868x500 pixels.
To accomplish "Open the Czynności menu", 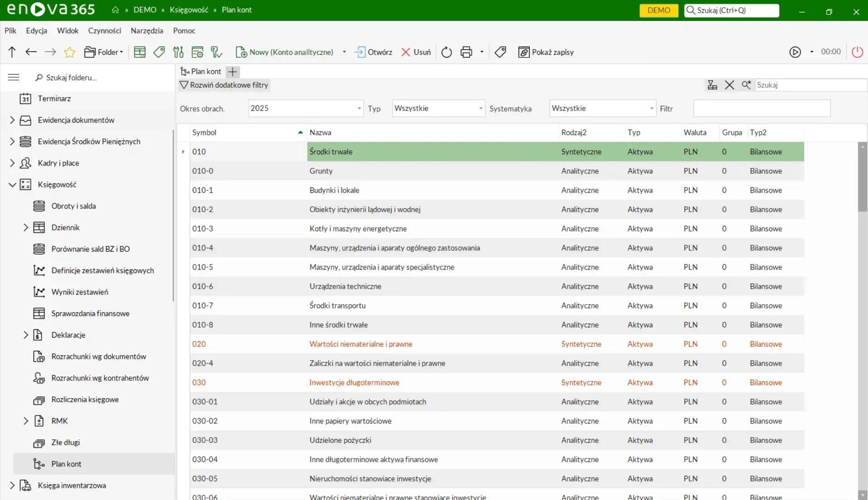I will click(x=105, y=31).
